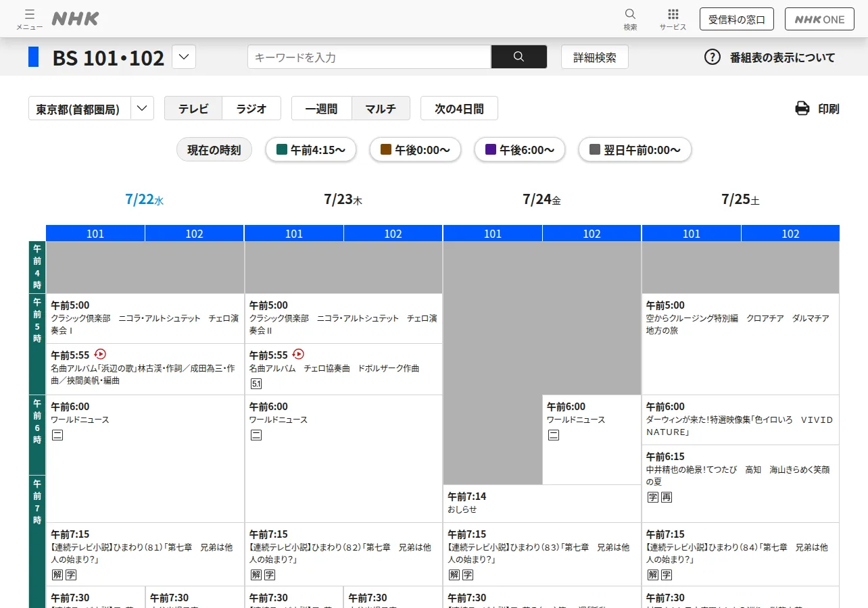Screen dimensions: 868x608
Task: Open 名曲アルバム「浜辺の歌」 program
Action: [145, 369]
